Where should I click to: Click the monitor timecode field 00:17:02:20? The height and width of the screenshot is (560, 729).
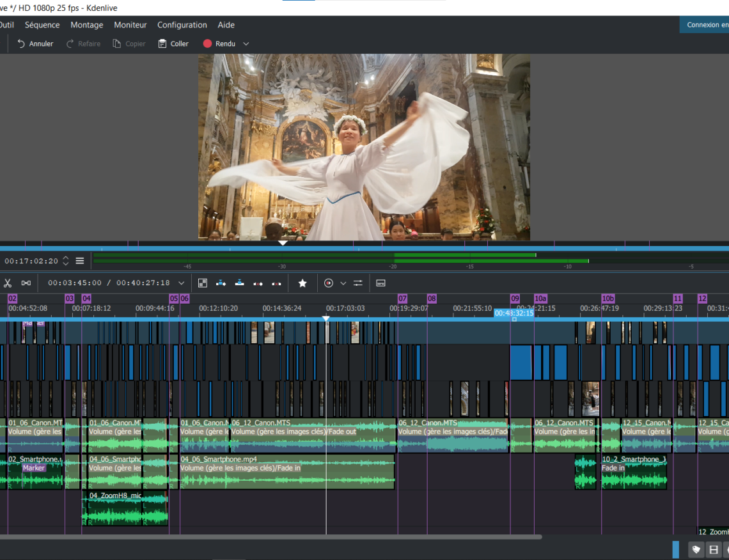click(x=31, y=261)
